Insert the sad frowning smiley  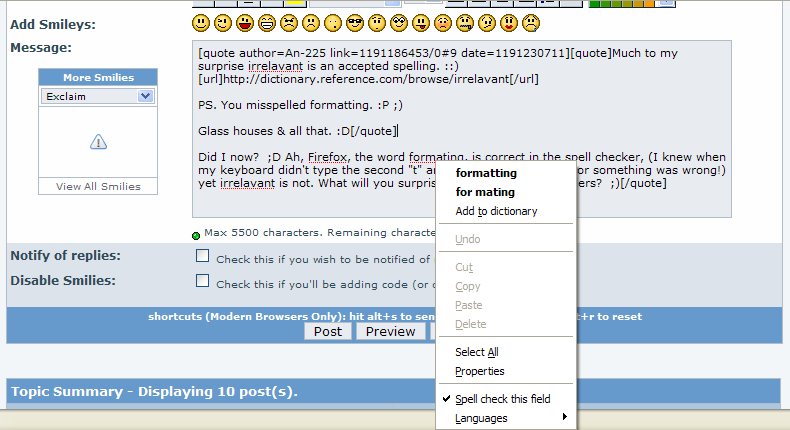point(311,23)
